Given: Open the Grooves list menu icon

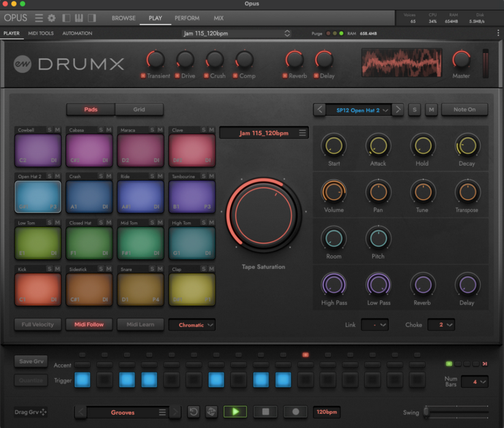Looking at the screenshot, I should [x=162, y=412].
